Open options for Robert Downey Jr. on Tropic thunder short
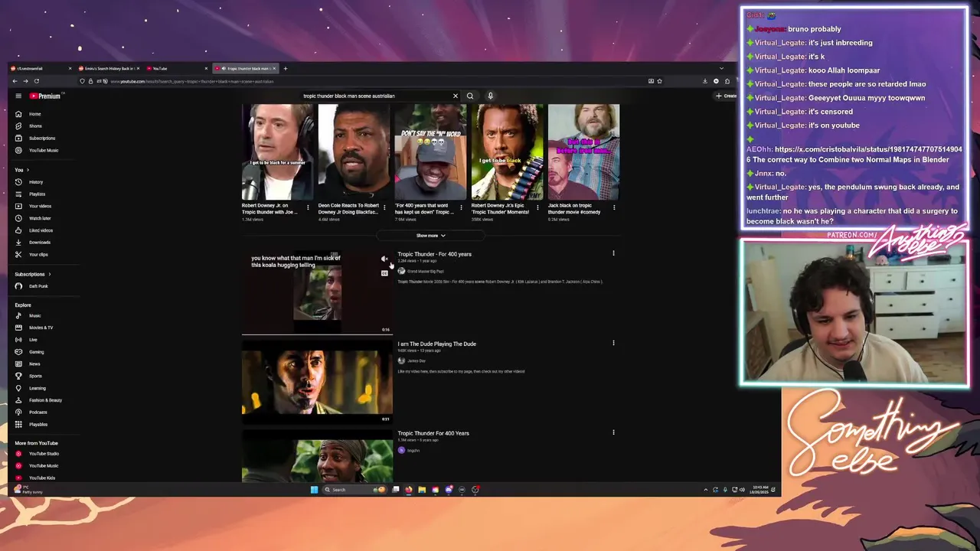This screenshot has width=980, height=551. (308, 207)
